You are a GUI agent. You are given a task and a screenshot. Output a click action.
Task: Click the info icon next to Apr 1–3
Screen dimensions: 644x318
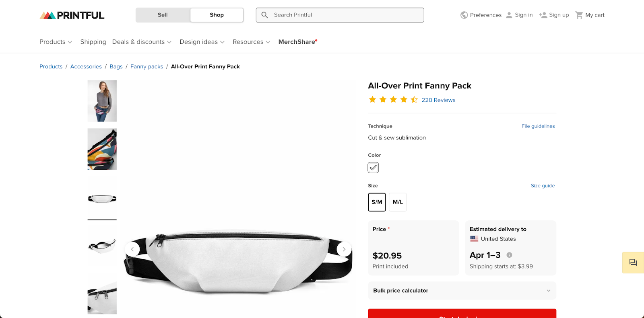tap(509, 255)
